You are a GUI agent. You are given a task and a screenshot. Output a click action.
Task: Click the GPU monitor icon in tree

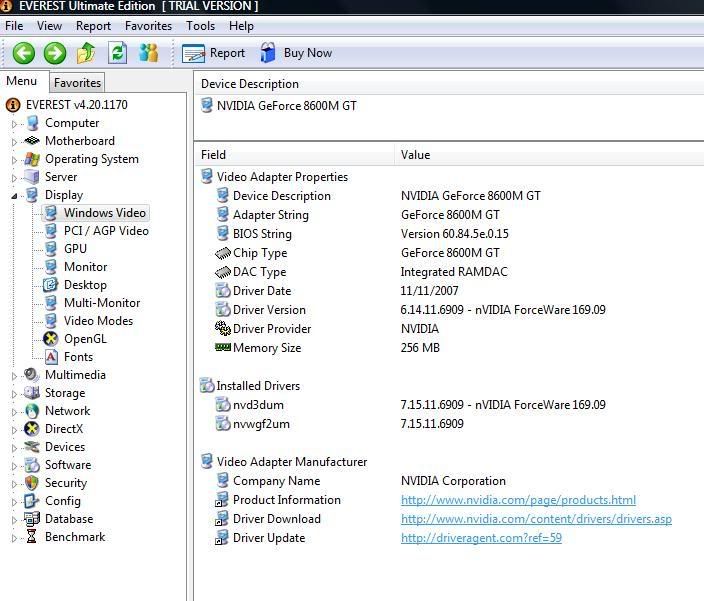pyautogui.click(x=51, y=249)
